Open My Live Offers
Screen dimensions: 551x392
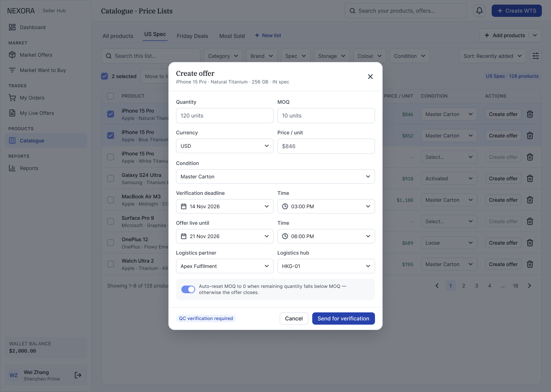(46, 113)
